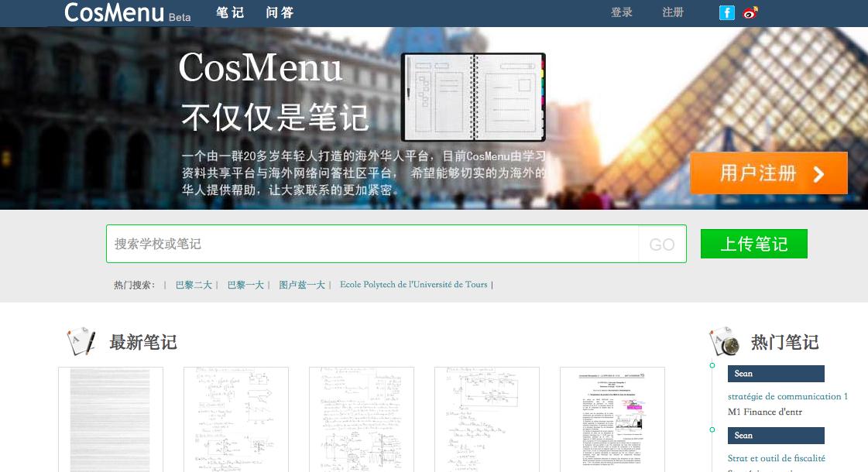Select hot search link 巴黎二大
Image resolution: width=868 pixels, height=472 pixels.
click(194, 285)
